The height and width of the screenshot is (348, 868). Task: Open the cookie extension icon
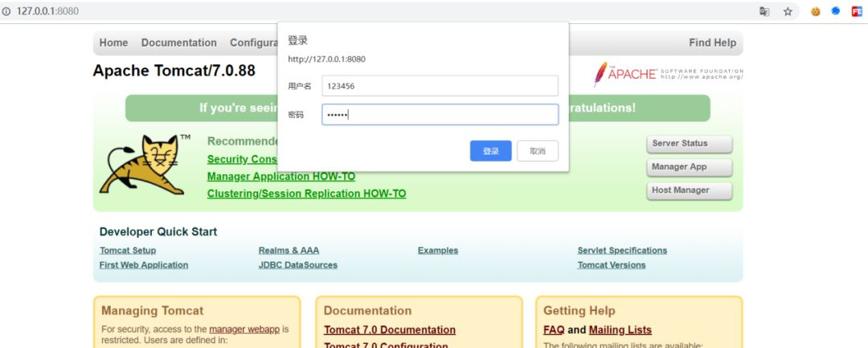(x=816, y=11)
